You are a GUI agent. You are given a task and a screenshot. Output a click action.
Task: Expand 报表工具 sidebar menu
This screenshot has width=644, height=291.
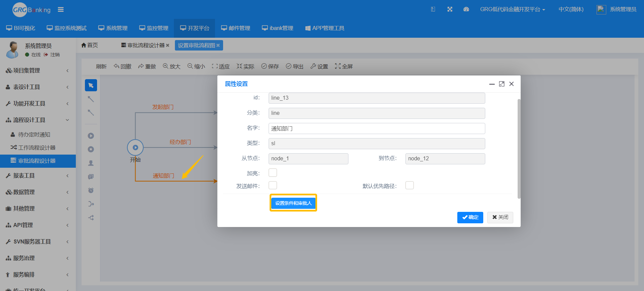click(38, 175)
